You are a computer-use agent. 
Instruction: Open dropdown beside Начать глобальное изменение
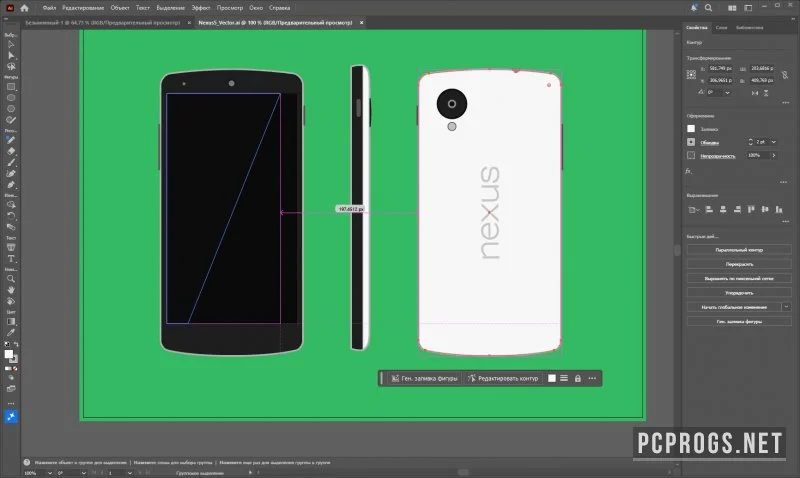pos(786,307)
